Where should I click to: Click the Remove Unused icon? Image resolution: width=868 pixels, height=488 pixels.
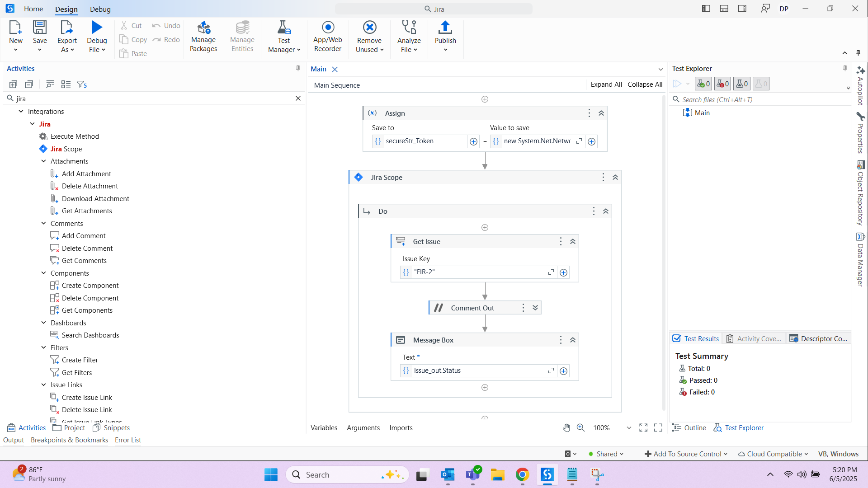tap(369, 28)
